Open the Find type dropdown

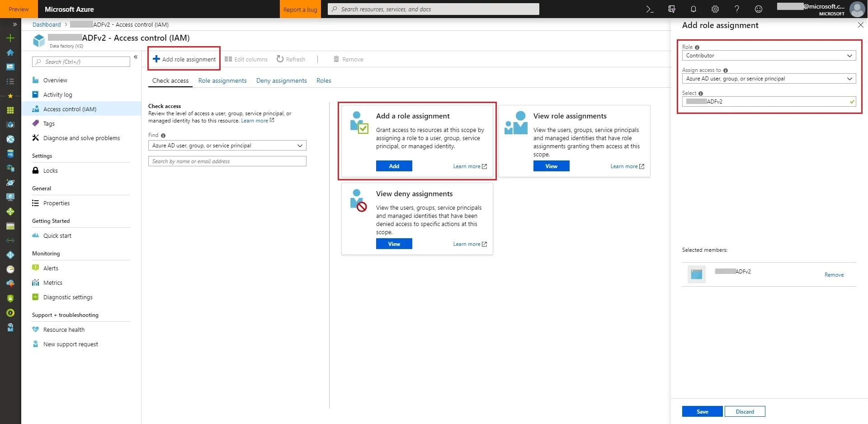click(x=227, y=146)
